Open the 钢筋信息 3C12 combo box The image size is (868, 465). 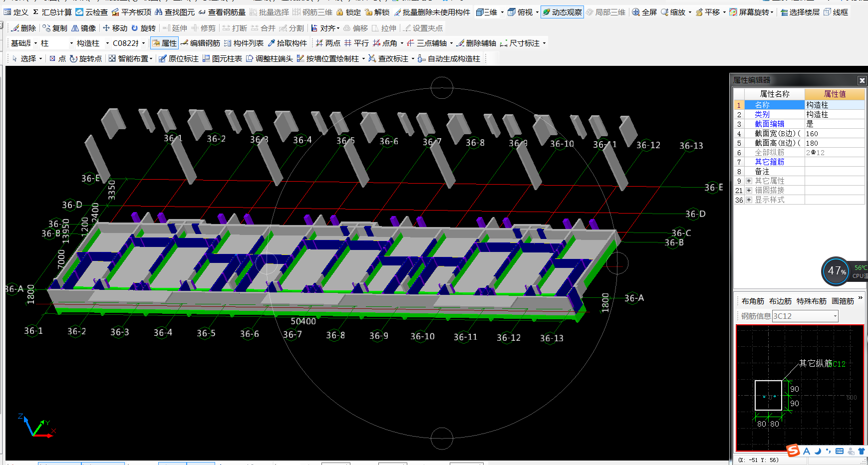tap(805, 316)
